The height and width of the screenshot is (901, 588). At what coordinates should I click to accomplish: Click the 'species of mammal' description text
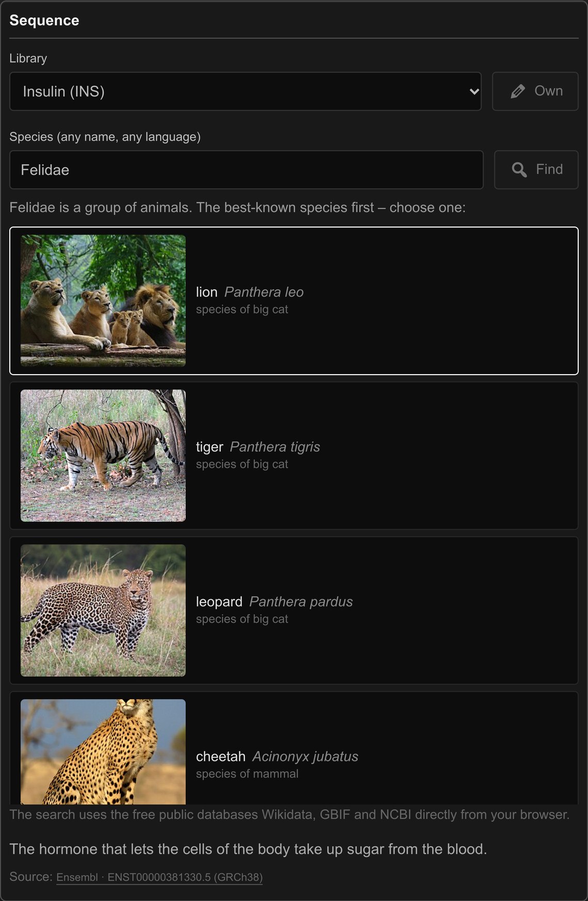pyautogui.click(x=247, y=774)
